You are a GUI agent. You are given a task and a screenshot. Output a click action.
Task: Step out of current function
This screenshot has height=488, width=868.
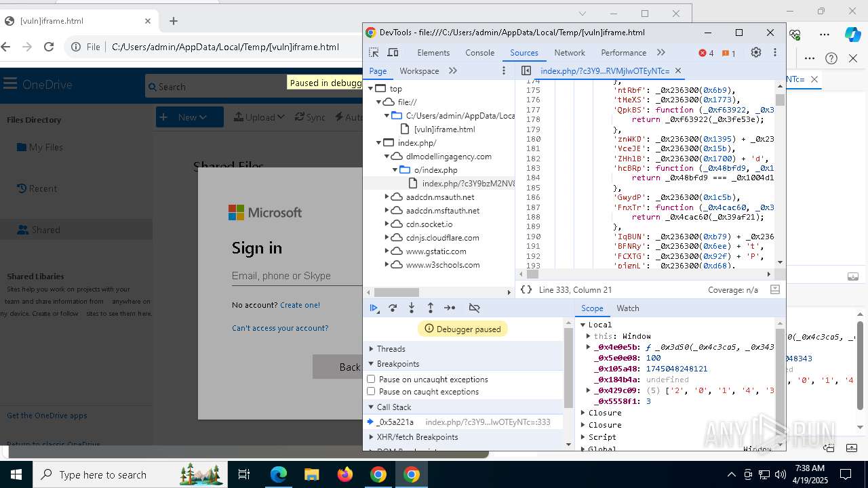(431, 308)
